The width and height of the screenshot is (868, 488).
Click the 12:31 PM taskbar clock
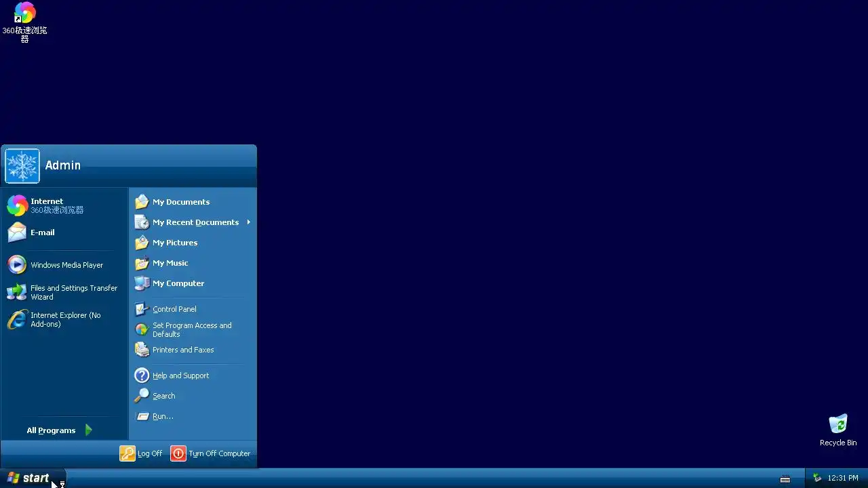(x=843, y=478)
